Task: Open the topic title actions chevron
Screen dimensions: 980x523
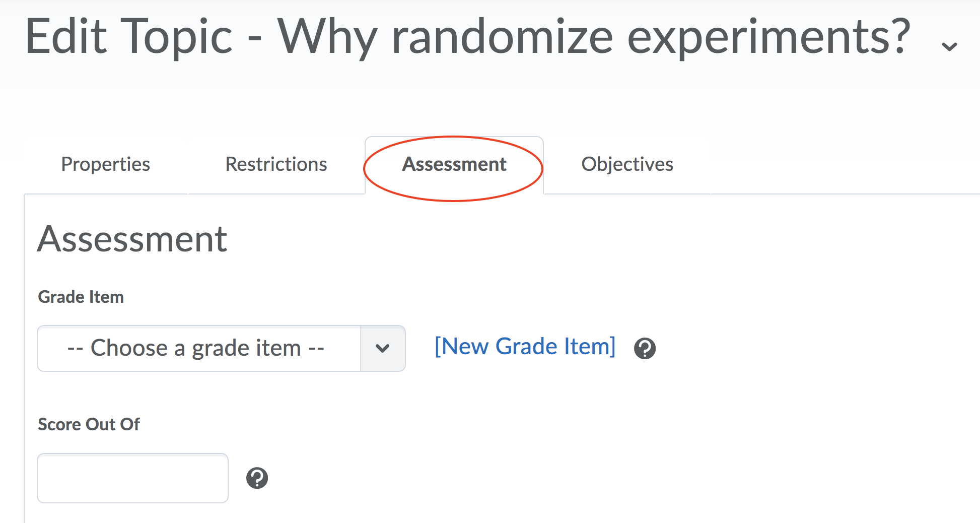Action: pos(949,47)
